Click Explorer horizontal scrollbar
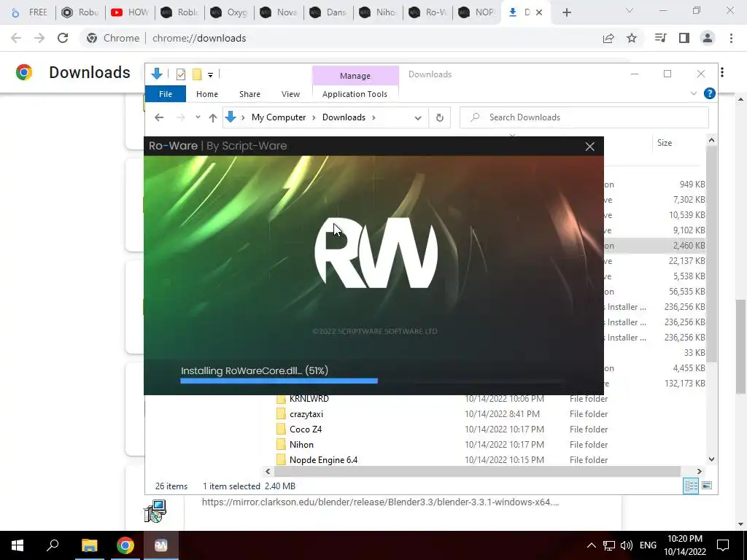The image size is (747, 560). click(477, 472)
